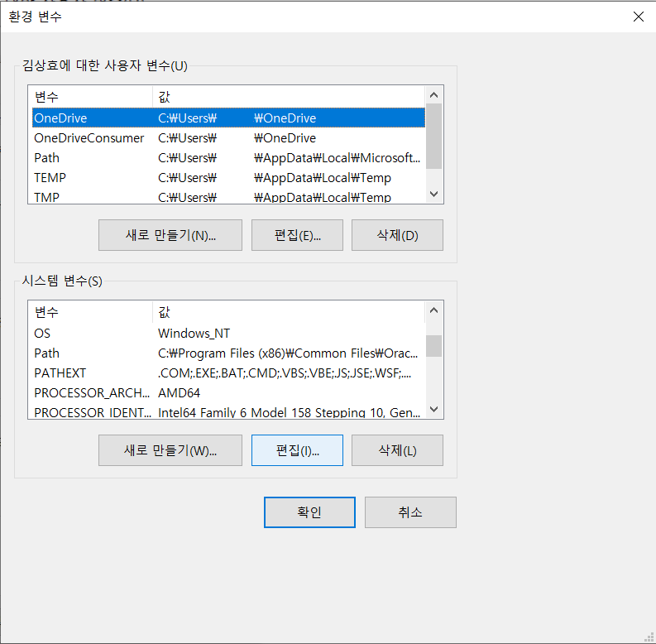Select the OneDriveConsumer variable row
The height and width of the screenshot is (644, 656).
pyautogui.click(x=228, y=138)
